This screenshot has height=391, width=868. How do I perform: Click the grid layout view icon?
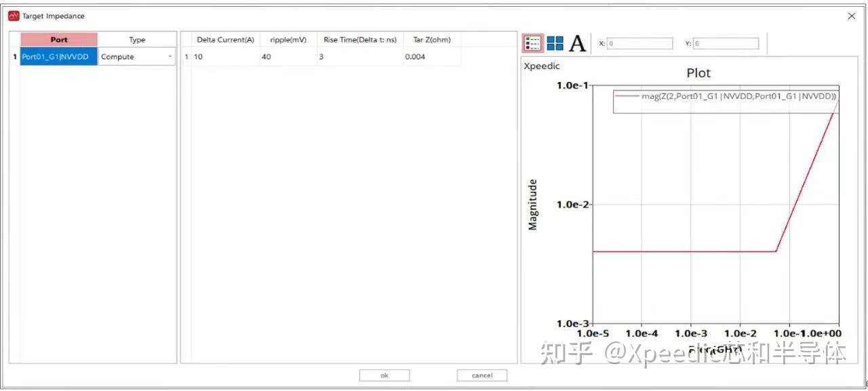(555, 43)
